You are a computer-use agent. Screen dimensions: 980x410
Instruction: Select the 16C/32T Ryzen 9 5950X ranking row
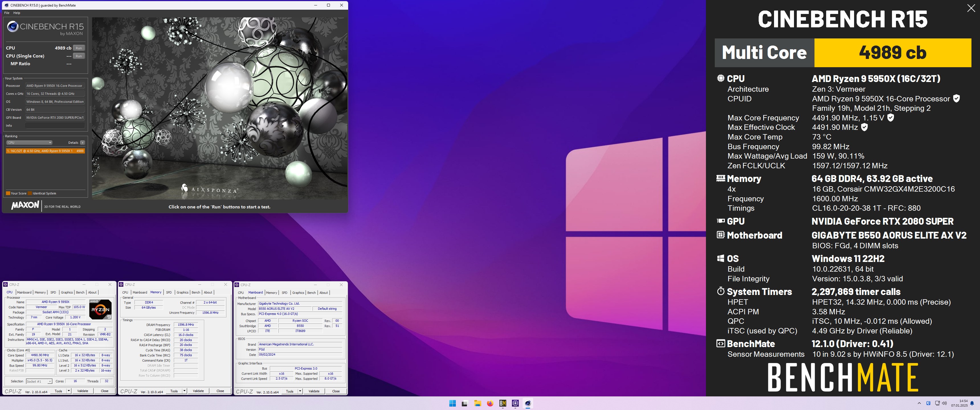pyautogui.click(x=45, y=151)
